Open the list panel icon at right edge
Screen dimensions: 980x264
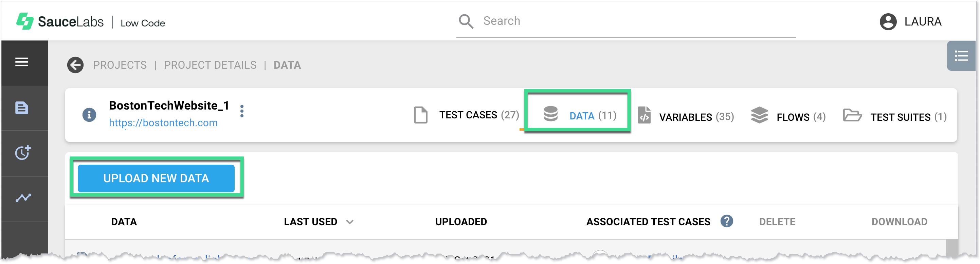[961, 56]
